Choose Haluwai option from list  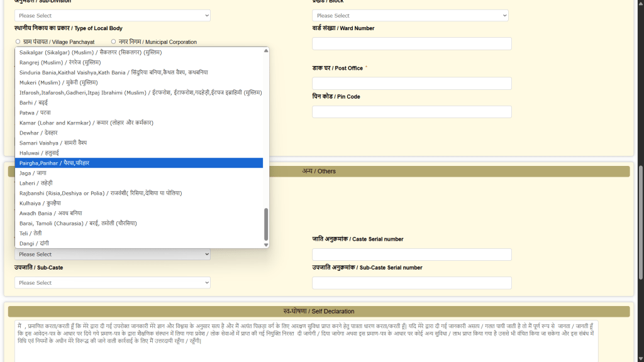139,153
